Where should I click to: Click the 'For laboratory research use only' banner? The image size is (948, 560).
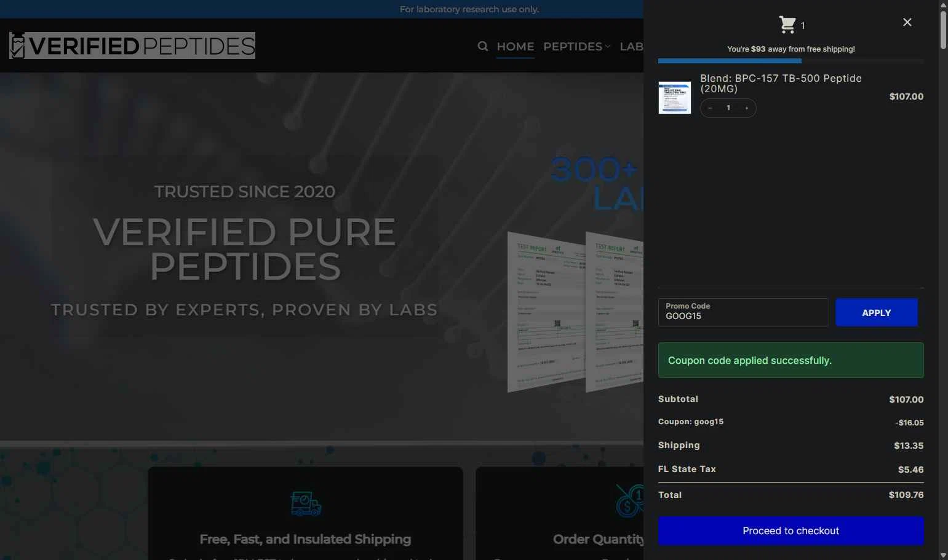[469, 9]
